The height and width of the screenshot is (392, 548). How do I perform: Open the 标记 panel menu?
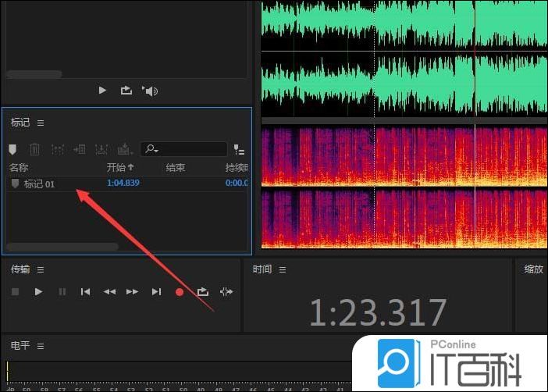41,123
